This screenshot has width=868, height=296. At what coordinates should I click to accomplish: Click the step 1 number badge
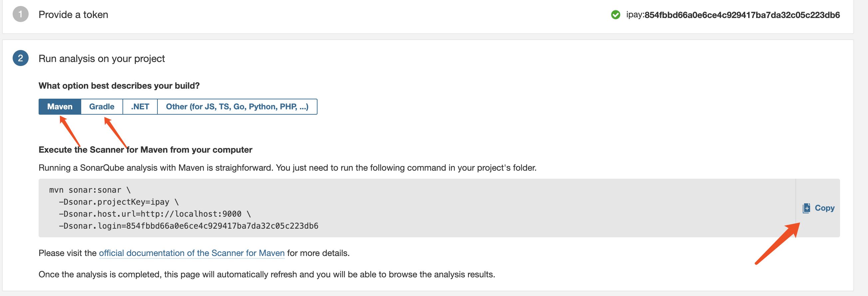(21, 15)
